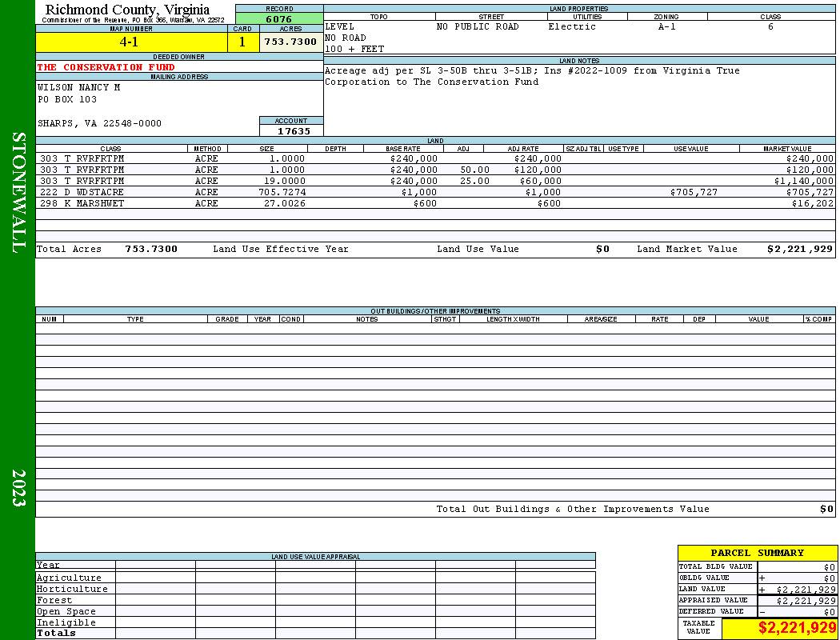Click the Forest row label
The height and width of the screenshot is (640, 840).
[54, 601]
